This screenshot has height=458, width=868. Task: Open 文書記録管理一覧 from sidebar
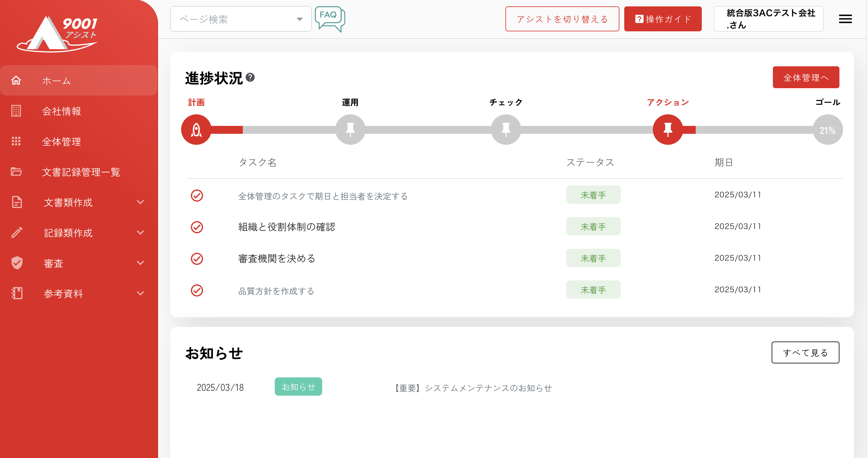click(81, 172)
